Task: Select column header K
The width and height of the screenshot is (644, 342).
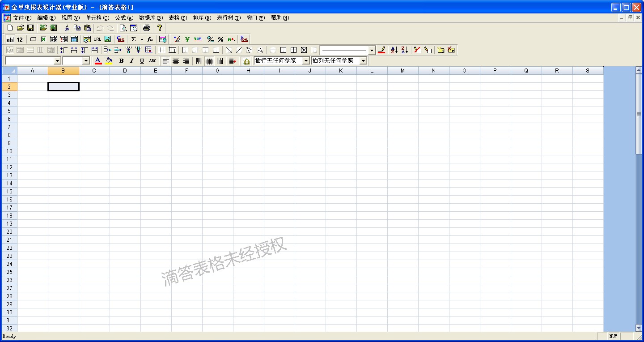Action: tap(341, 71)
